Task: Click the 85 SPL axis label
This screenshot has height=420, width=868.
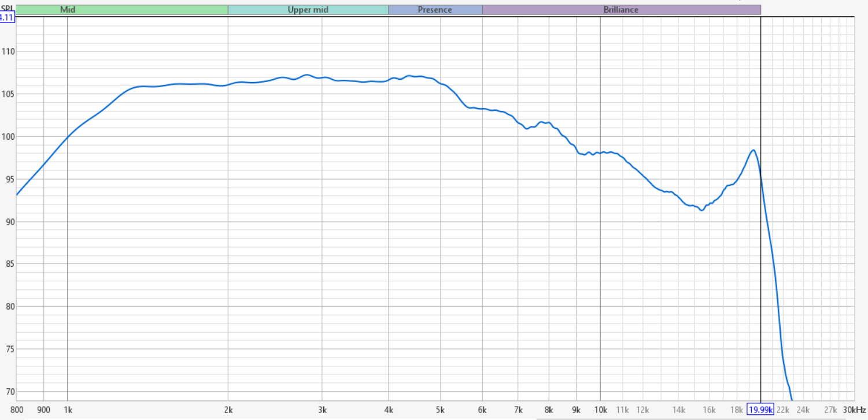Action: click(x=9, y=264)
